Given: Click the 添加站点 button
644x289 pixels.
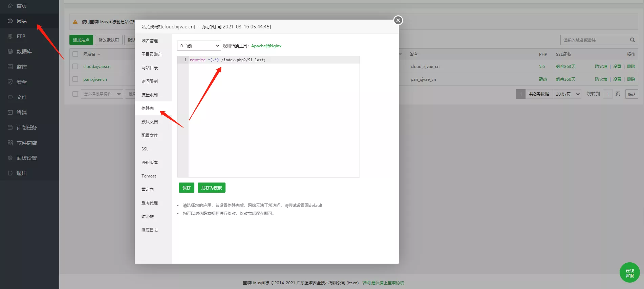Looking at the screenshot, I should pos(81,40).
